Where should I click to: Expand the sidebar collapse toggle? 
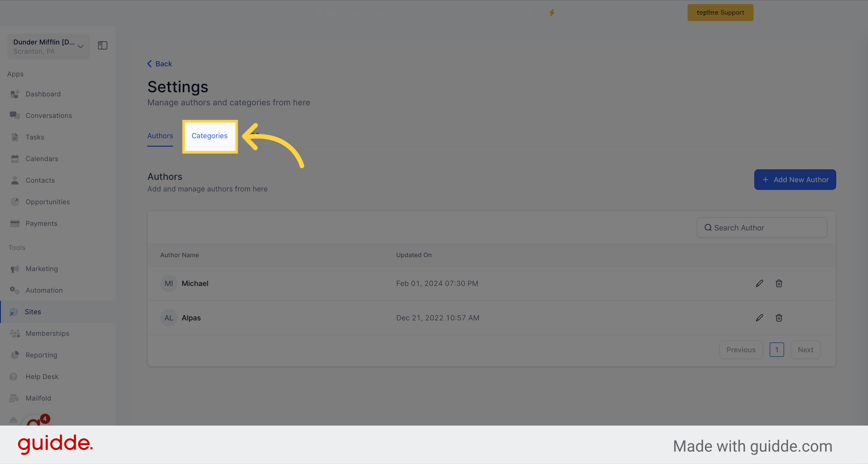pos(103,45)
